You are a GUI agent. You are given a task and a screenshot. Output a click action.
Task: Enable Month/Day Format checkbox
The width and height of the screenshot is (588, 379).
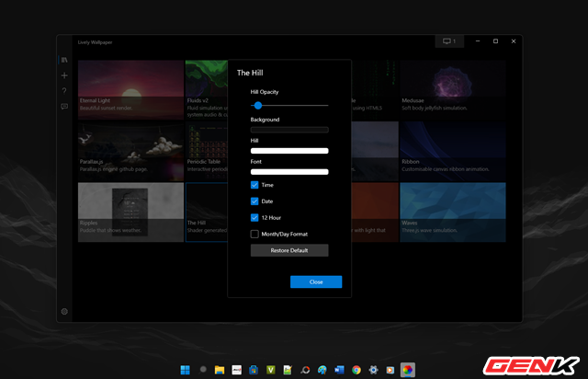pyautogui.click(x=254, y=234)
